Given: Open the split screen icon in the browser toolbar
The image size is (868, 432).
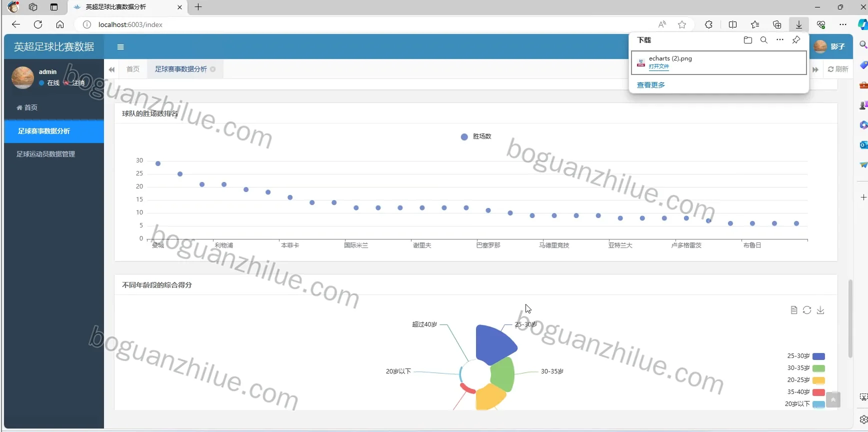Looking at the screenshot, I should (x=733, y=24).
